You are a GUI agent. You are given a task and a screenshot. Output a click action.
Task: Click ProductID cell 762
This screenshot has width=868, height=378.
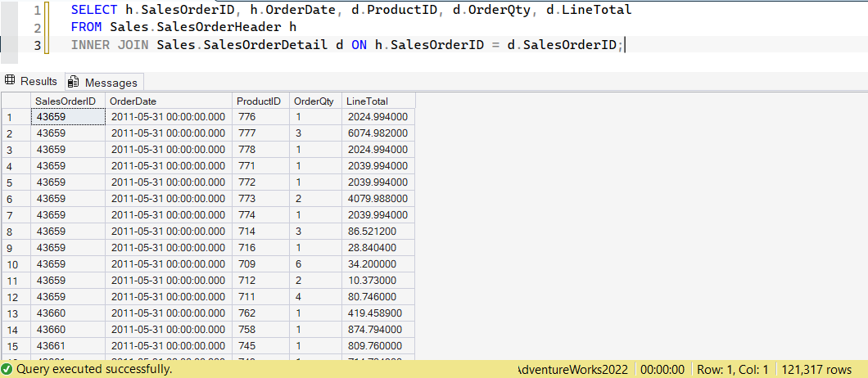260,313
